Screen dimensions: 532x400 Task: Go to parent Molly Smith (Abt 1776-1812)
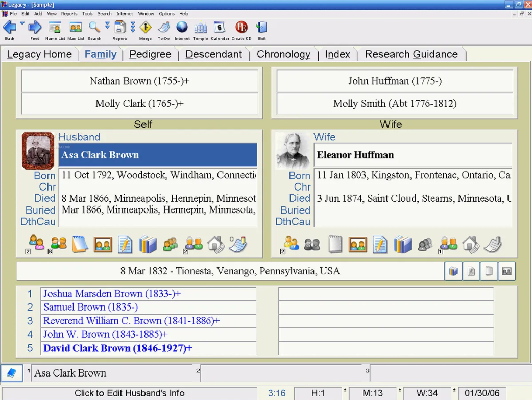(x=395, y=104)
